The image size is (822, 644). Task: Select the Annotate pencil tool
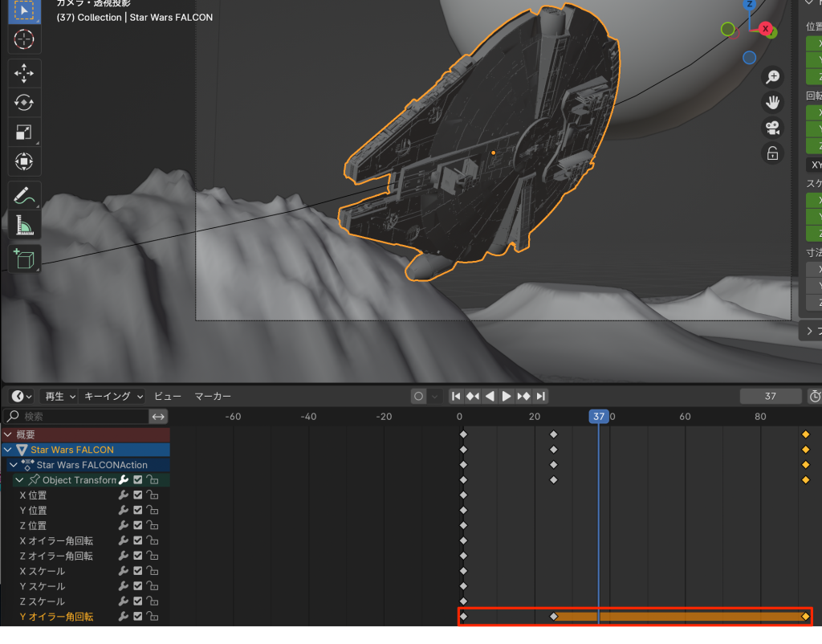pyautogui.click(x=24, y=194)
